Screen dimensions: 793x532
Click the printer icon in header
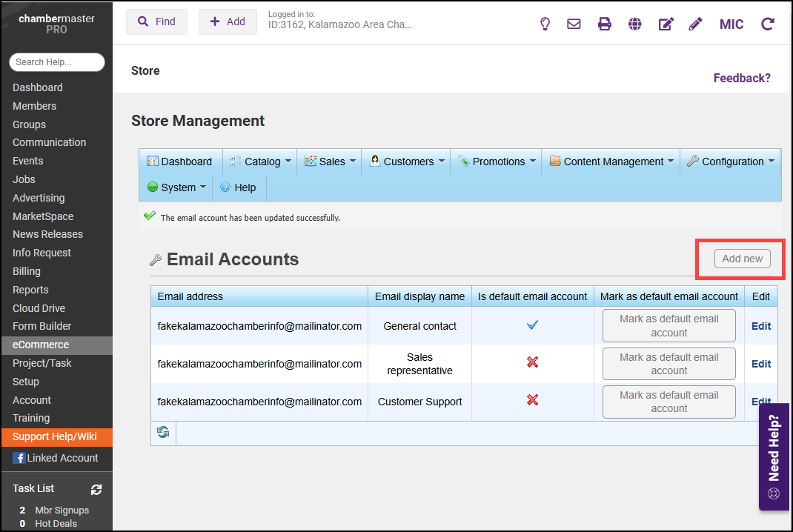605,24
